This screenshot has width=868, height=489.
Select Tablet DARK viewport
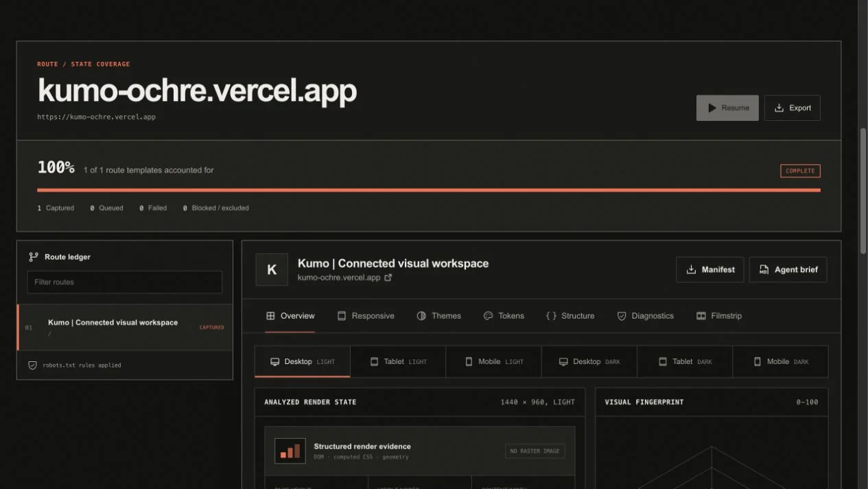click(x=685, y=361)
